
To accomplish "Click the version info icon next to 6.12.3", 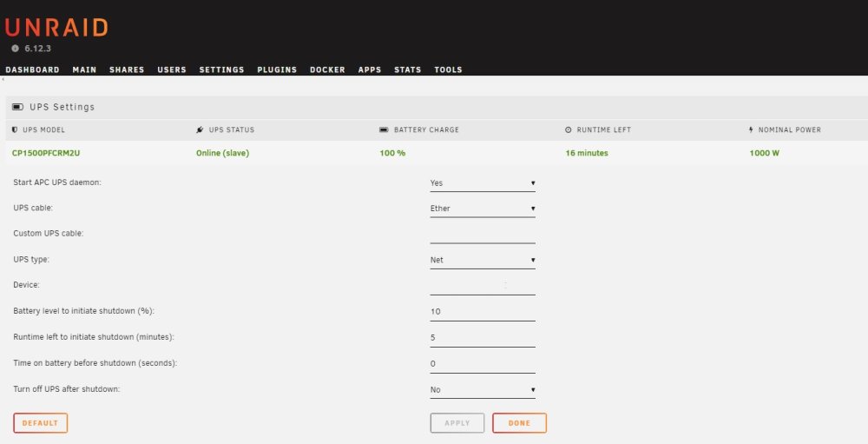I will click(x=15, y=49).
